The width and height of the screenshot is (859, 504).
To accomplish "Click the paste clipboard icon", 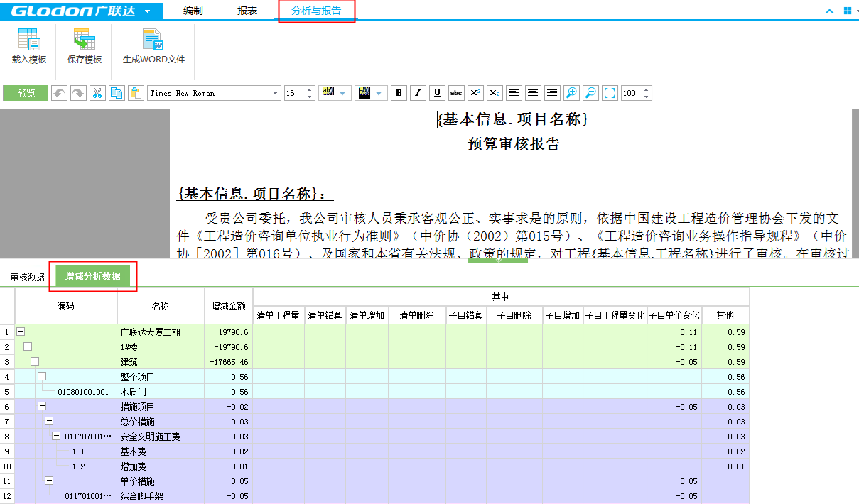I will pos(135,93).
